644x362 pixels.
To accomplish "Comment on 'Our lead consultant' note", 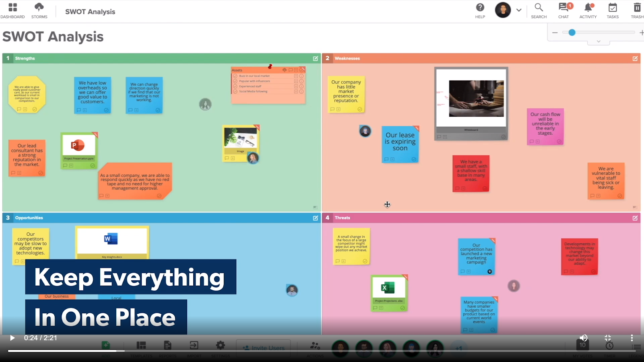I will (x=13, y=173).
